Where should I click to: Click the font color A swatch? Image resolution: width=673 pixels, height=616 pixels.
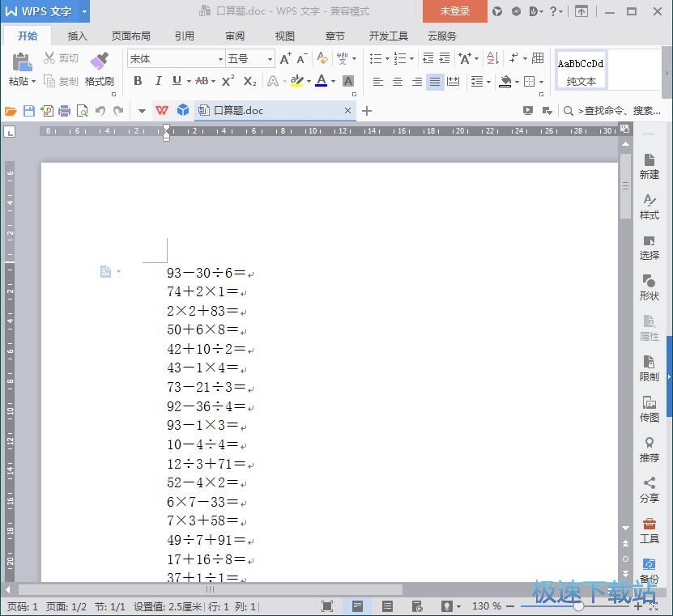[x=321, y=81]
